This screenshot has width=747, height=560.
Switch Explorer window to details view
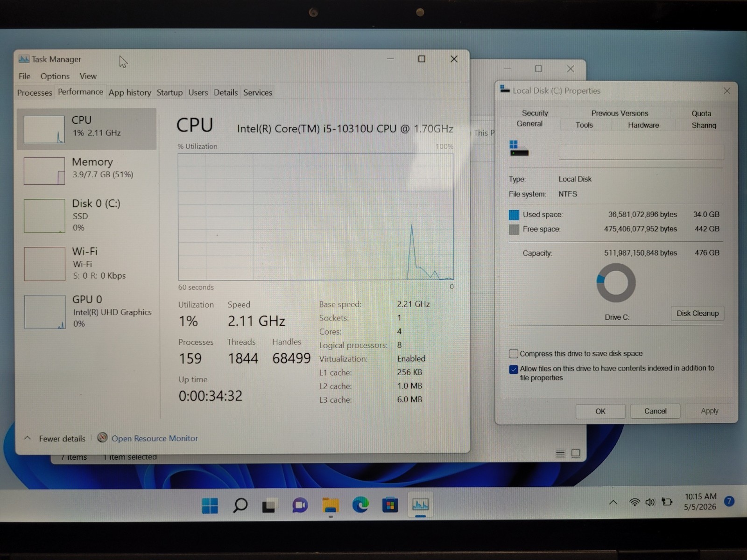coord(560,453)
